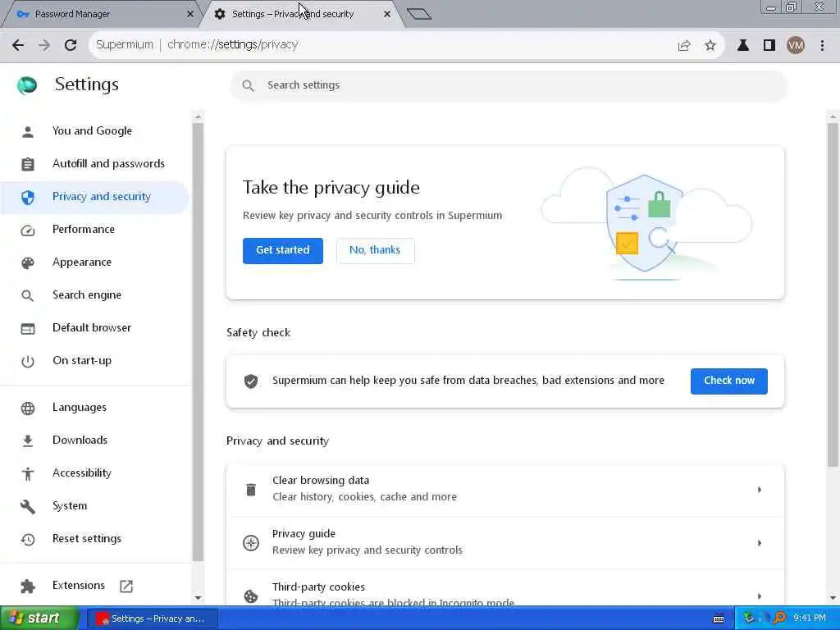Click the main page scrollbar thumb
The height and width of the screenshot is (630, 840).
833,295
